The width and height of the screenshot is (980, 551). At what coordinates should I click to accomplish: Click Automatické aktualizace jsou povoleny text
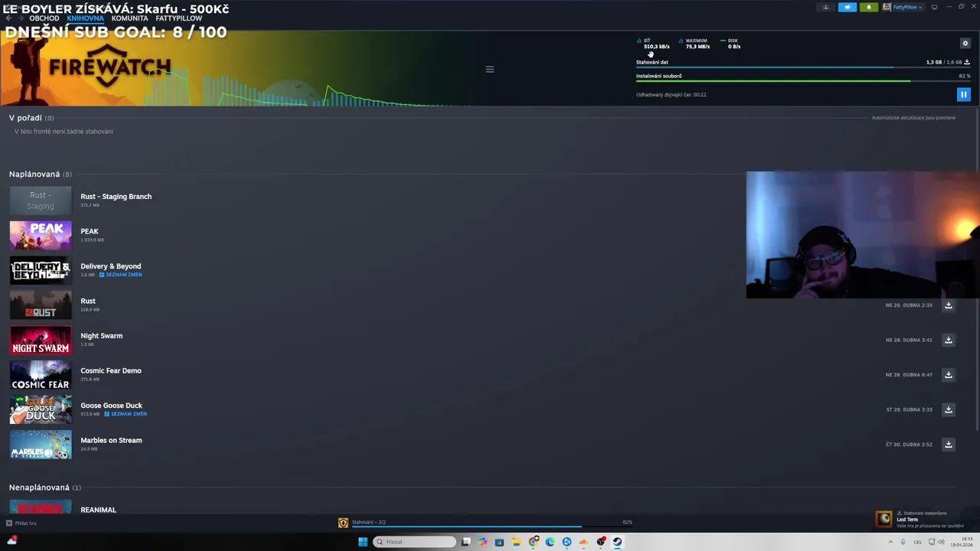coord(913,118)
